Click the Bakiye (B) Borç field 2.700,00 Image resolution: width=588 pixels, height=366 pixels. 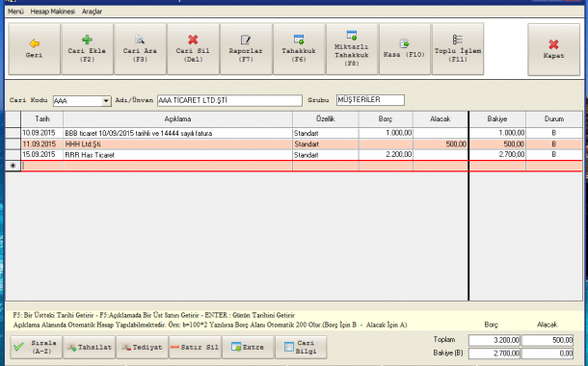click(494, 353)
